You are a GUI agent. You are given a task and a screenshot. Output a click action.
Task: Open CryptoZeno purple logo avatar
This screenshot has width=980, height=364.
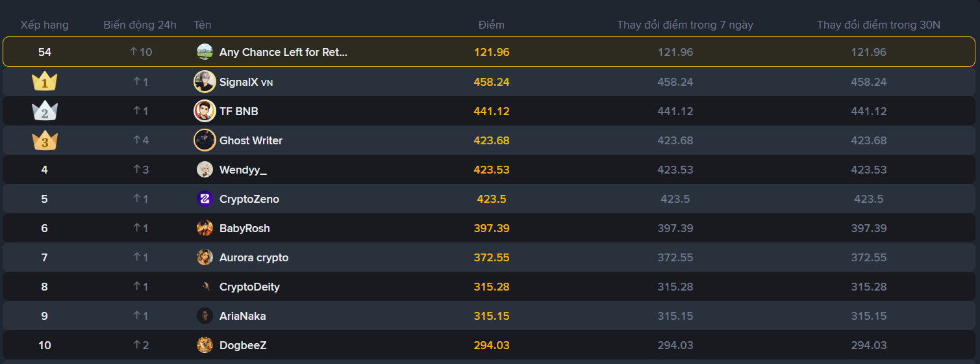click(205, 199)
